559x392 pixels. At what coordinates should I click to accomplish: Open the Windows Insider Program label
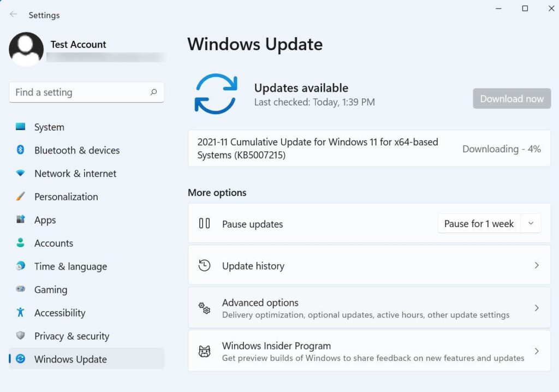point(276,346)
